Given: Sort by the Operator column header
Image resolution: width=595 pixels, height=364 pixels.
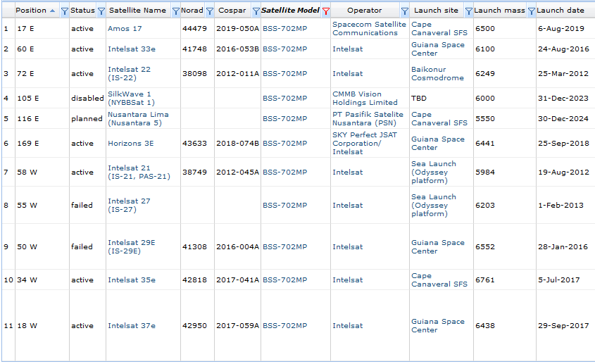Looking at the screenshot, I should pyautogui.click(x=364, y=11).
